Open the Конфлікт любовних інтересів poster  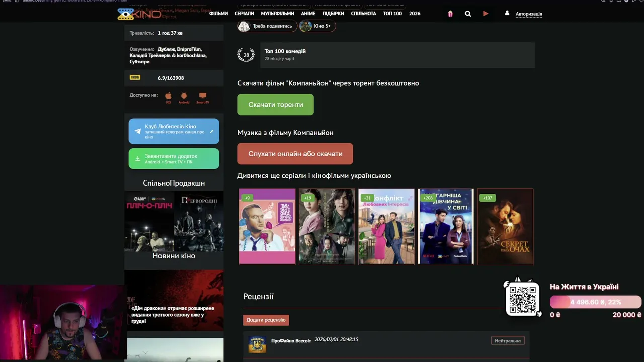pyautogui.click(x=386, y=226)
